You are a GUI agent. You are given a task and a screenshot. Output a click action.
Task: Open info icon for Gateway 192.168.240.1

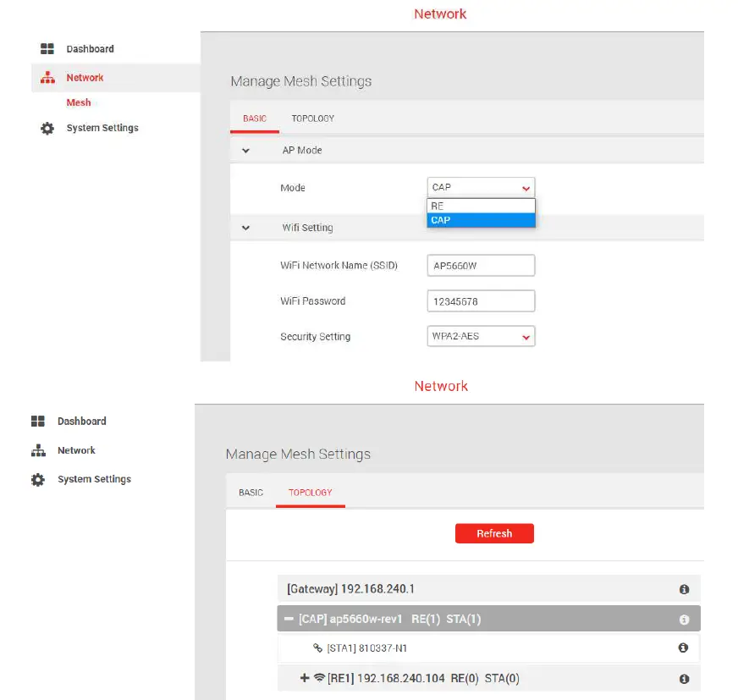684,589
